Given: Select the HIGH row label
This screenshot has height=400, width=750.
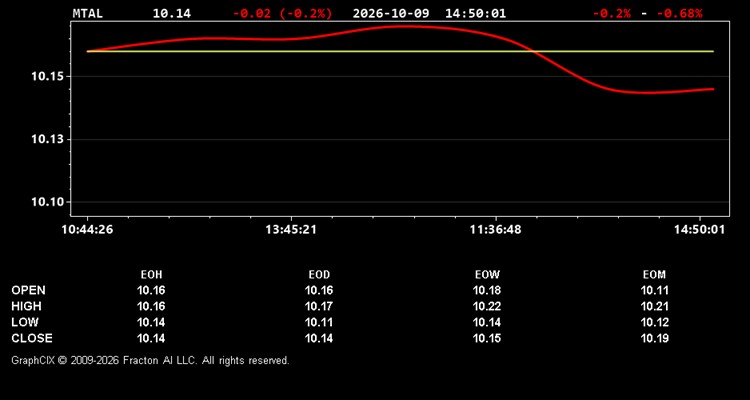Looking at the screenshot, I should coord(26,306).
